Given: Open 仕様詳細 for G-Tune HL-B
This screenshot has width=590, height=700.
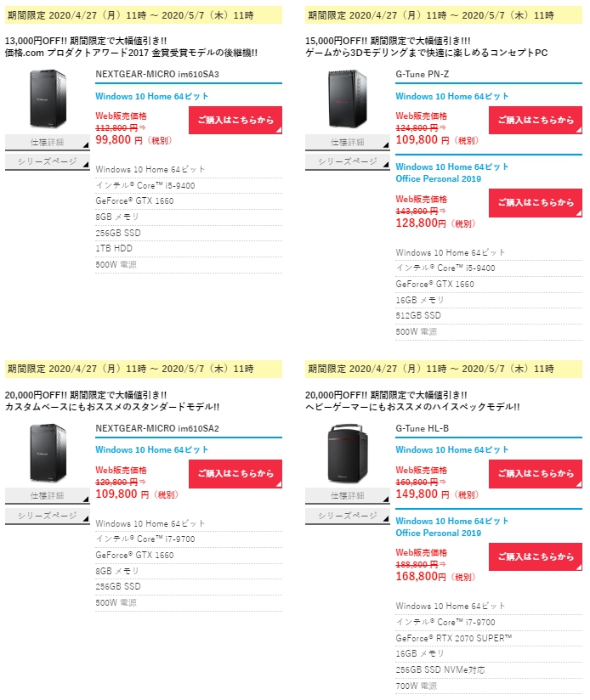Looking at the screenshot, I should click(x=348, y=496).
